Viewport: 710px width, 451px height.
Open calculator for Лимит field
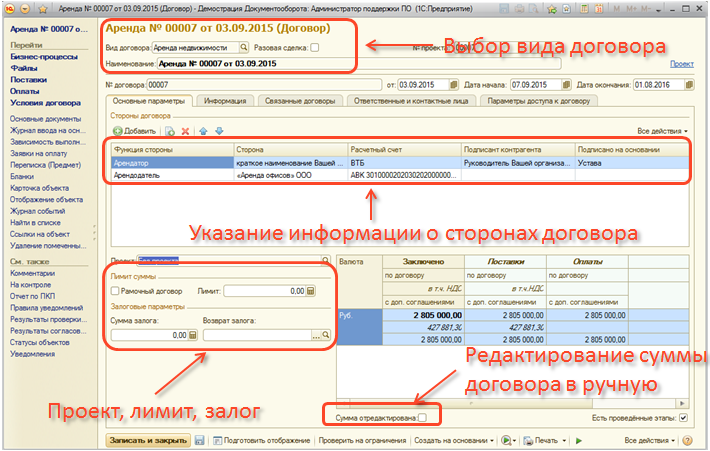(x=311, y=291)
